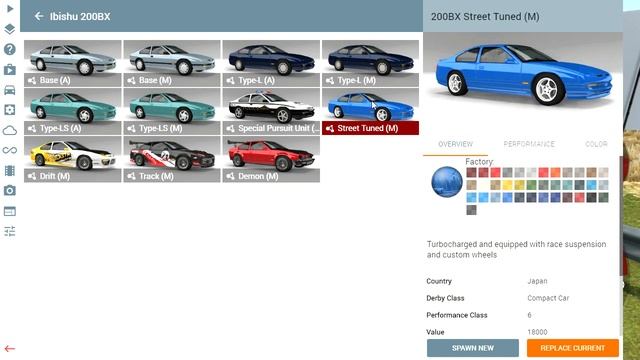Image resolution: width=640 pixels, height=360 pixels.
Task: Switch to the Overview tab
Action: 456,144
